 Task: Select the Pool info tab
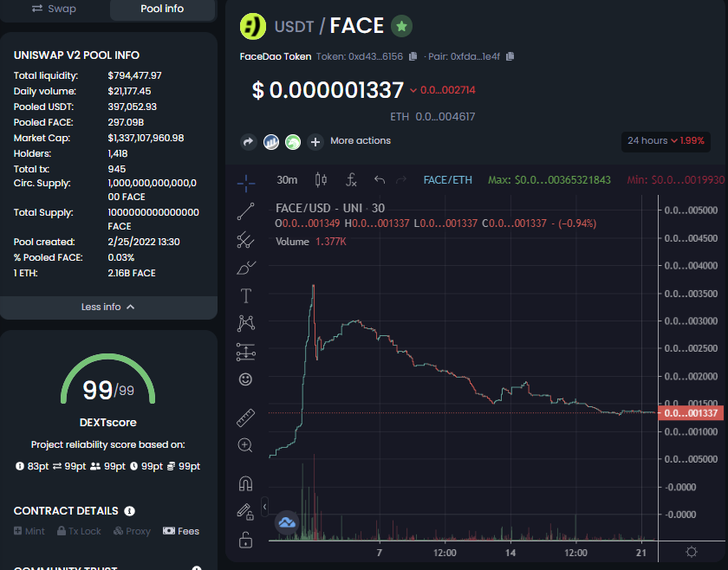(162, 9)
